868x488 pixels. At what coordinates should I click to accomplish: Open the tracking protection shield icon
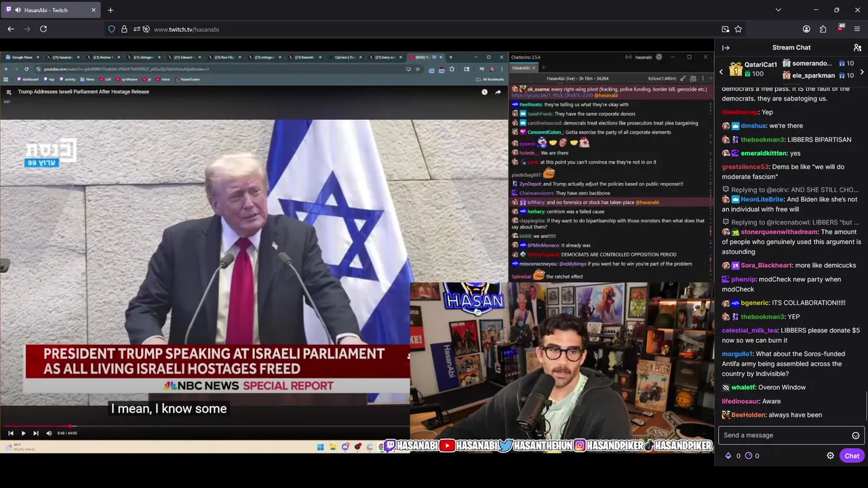pos(111,29)
